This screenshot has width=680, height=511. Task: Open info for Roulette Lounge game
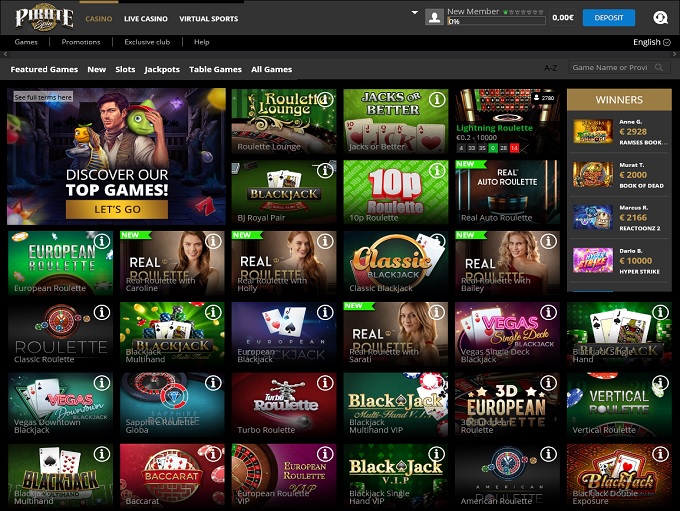[x=325, y=101]
